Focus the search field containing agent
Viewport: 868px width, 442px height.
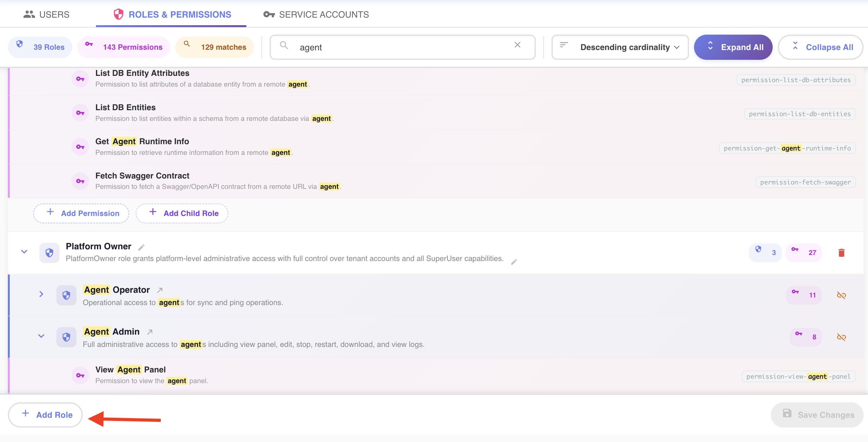[x=402, y=47]
